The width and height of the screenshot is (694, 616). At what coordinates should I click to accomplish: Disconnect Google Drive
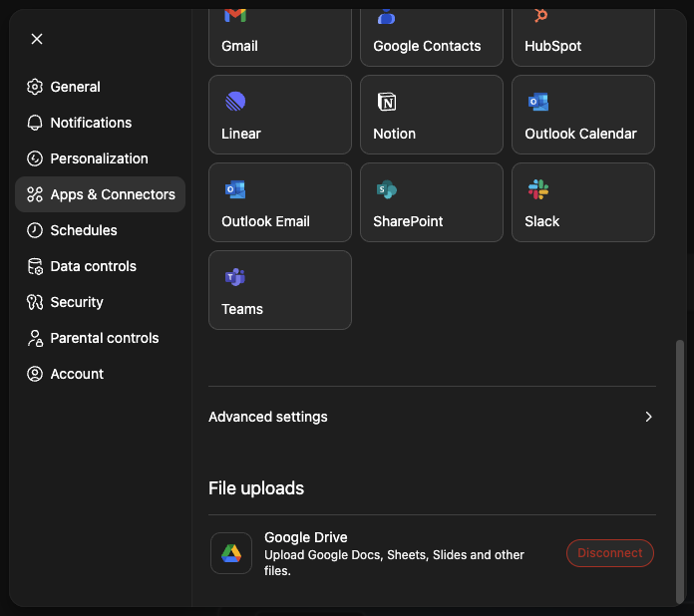tap(610, 553)
